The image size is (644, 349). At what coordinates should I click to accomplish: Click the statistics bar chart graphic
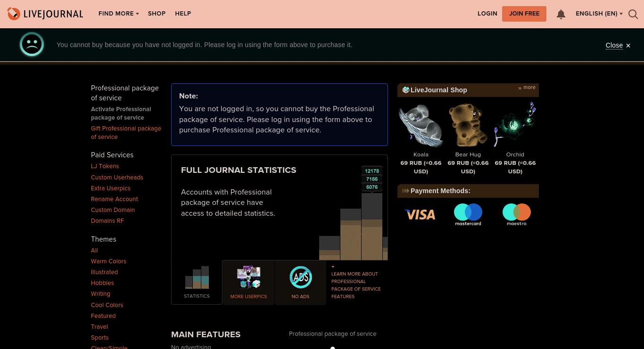tap(353, 213)
